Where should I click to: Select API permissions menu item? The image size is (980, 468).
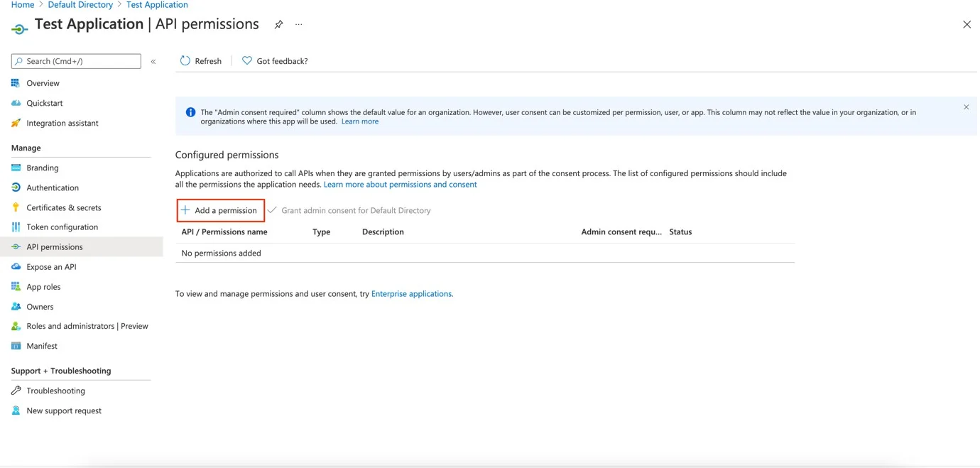55,247
